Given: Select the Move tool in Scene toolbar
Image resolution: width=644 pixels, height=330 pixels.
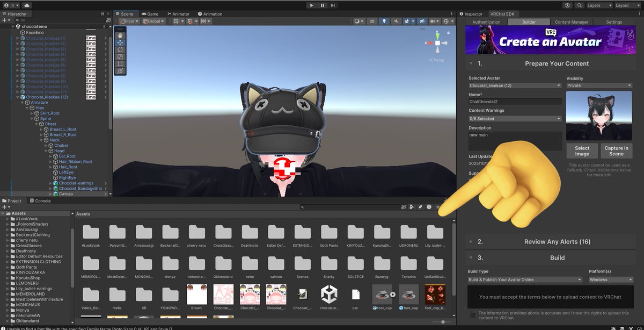Looking at the screenshot, I should tap(120, 42).
